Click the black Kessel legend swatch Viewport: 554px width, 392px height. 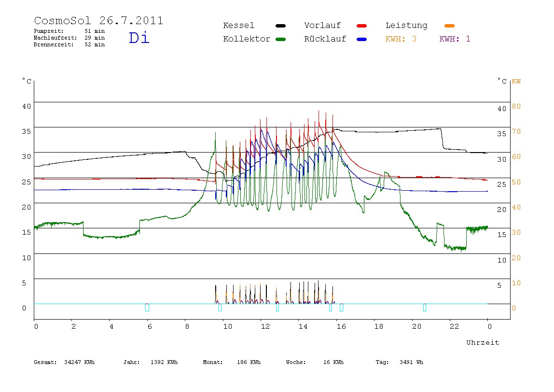click(x=280, y=26)
